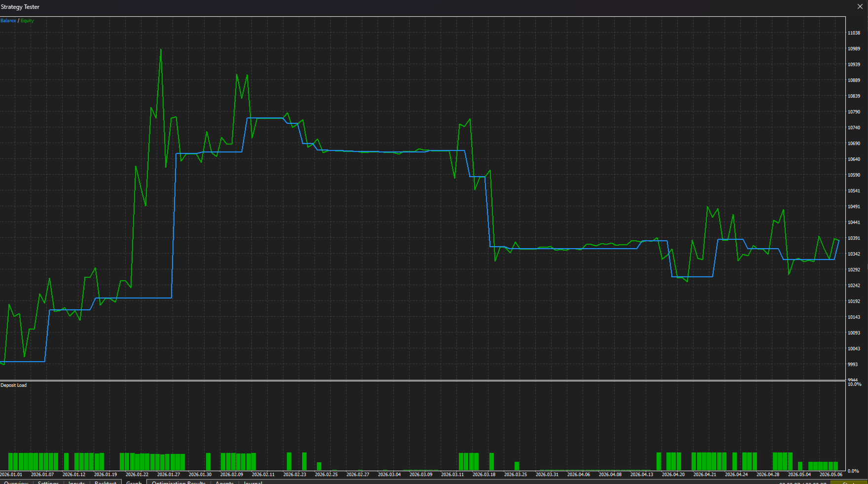Click the 2026.01.27 date on the time axis
This screenshot has height=484, width=868.
coord(169,475)
